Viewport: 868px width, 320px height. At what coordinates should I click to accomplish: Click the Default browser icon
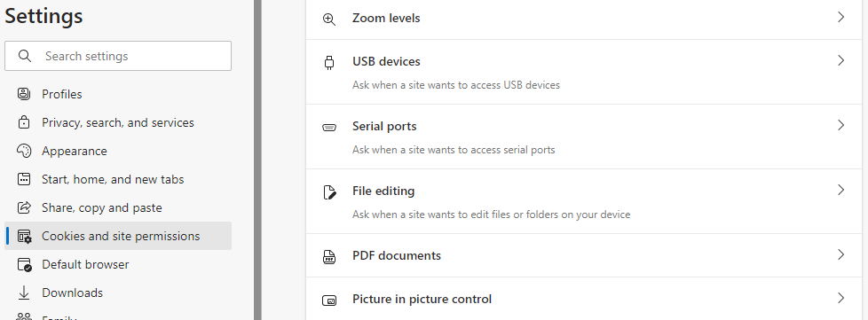pyautogui.click(x=24, y=264)
